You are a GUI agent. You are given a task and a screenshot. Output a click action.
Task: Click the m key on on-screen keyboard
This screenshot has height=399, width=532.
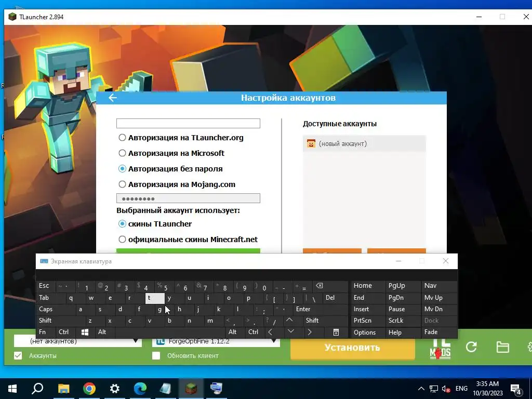pyautogui.click(x=214, y=321)
